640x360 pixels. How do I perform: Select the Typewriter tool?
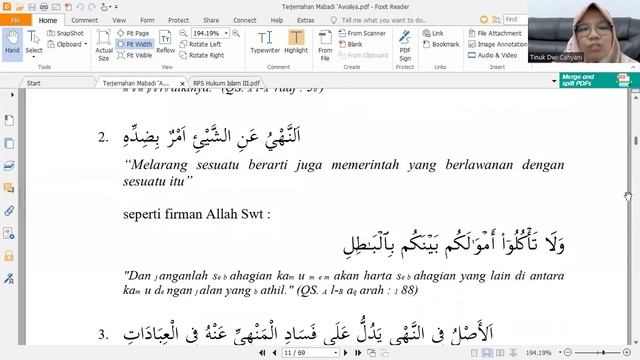coord(265,42)
